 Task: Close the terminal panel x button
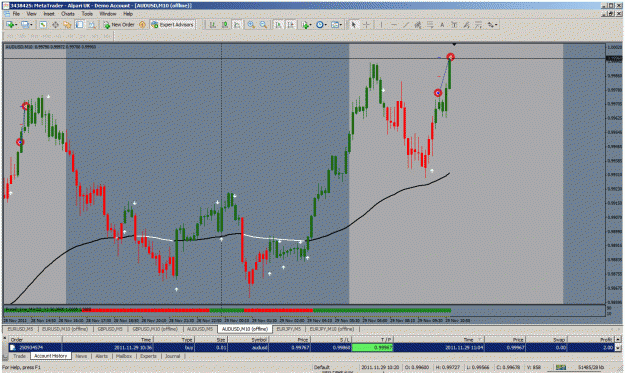tap(5, 339)
